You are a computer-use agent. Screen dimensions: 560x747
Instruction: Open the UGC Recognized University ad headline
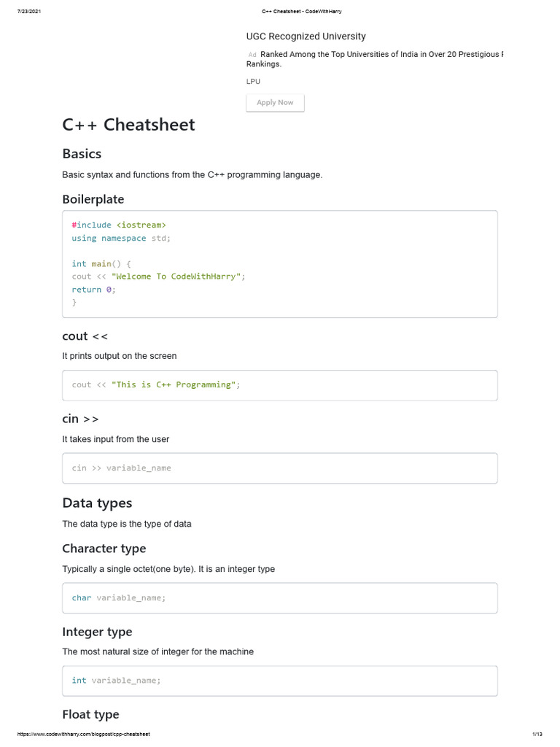click(306, 36)
